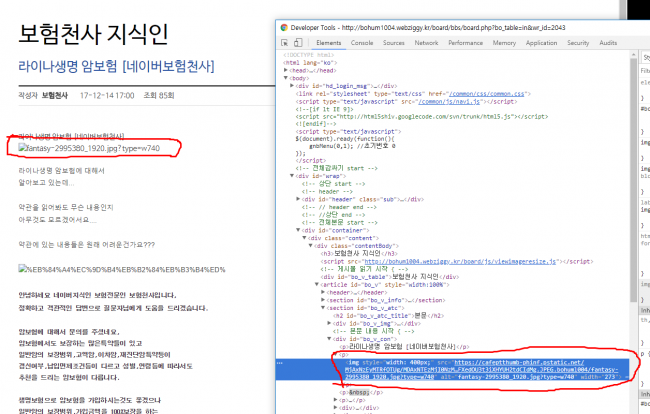Select the 전체감싸기 start comment
The image size is (650, 414).
pos(337,169)
